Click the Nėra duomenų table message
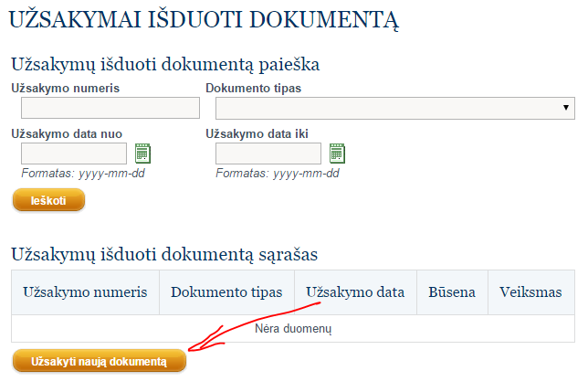The height and width of the screenshot is (392, 588). tap(293, 329)
